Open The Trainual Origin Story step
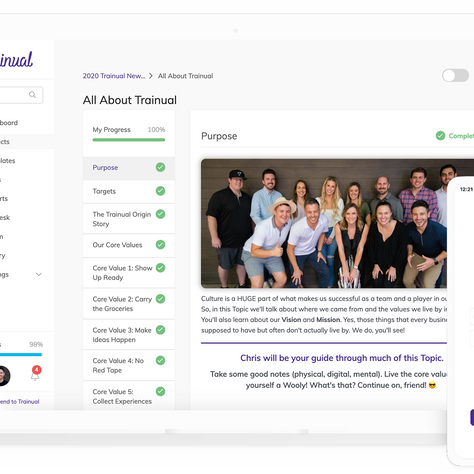This screenshot has height=474, width=474. [129, 219]
